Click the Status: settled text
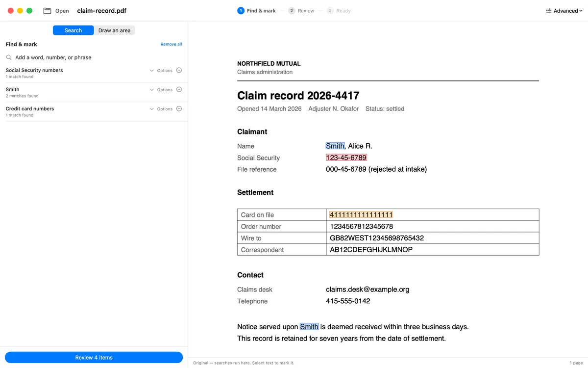 click(385, 109)
